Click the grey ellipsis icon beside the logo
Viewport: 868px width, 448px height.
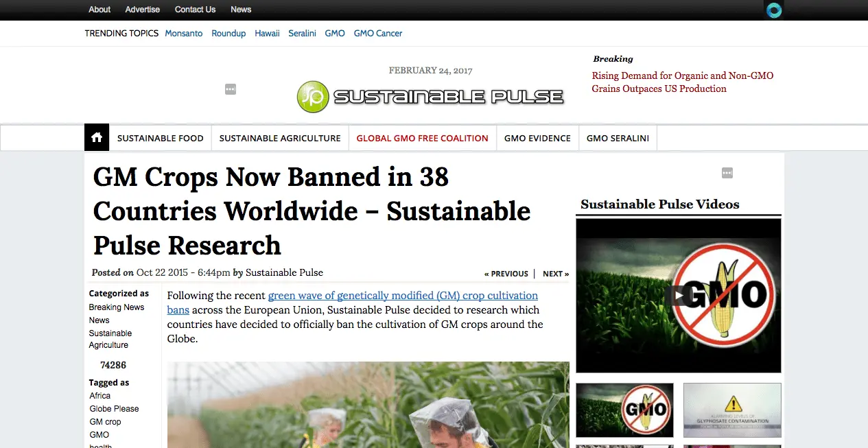click(x=231, y=89)
